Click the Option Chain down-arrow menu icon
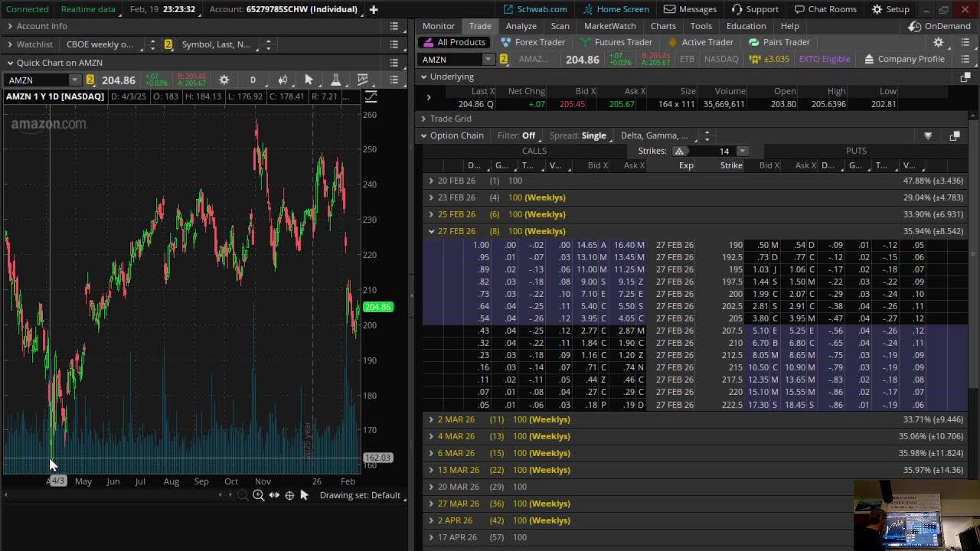The height and width of the screenshot is (551, 980). click(928, 135)
